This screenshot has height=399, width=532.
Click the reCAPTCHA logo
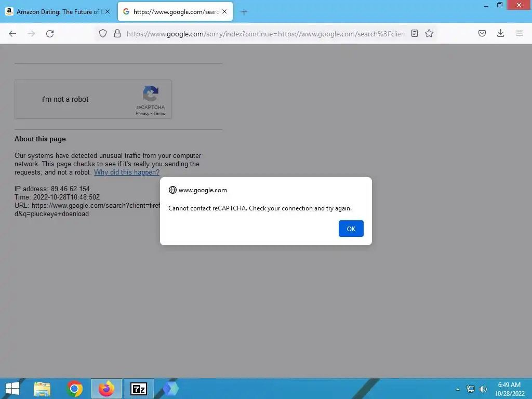(150, 94)
